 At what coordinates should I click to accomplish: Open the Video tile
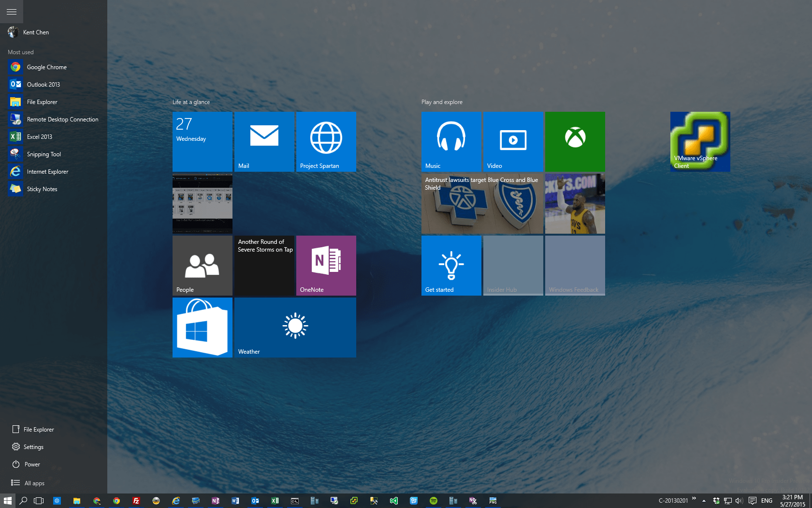513,142
